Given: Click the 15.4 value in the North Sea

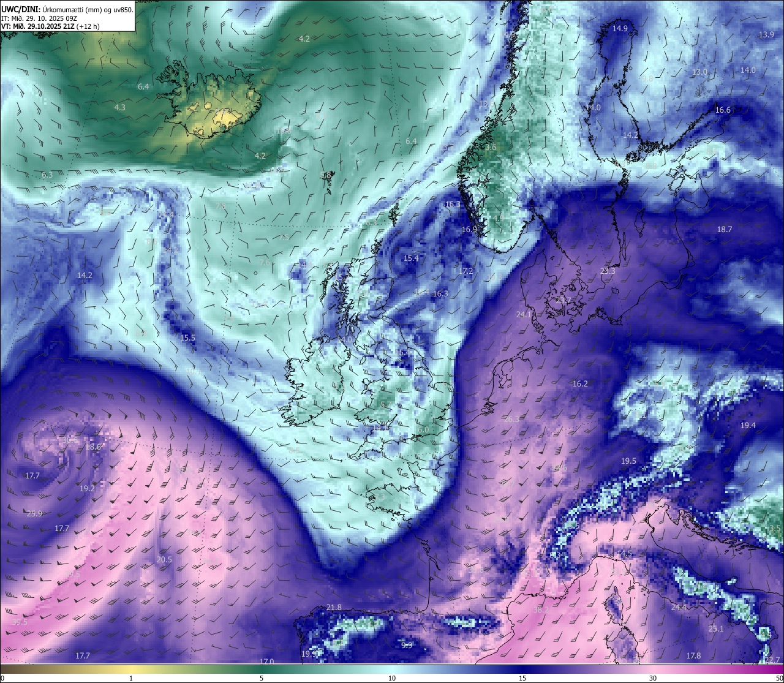Looking at the screenshot, I should (x=411, y=258).
